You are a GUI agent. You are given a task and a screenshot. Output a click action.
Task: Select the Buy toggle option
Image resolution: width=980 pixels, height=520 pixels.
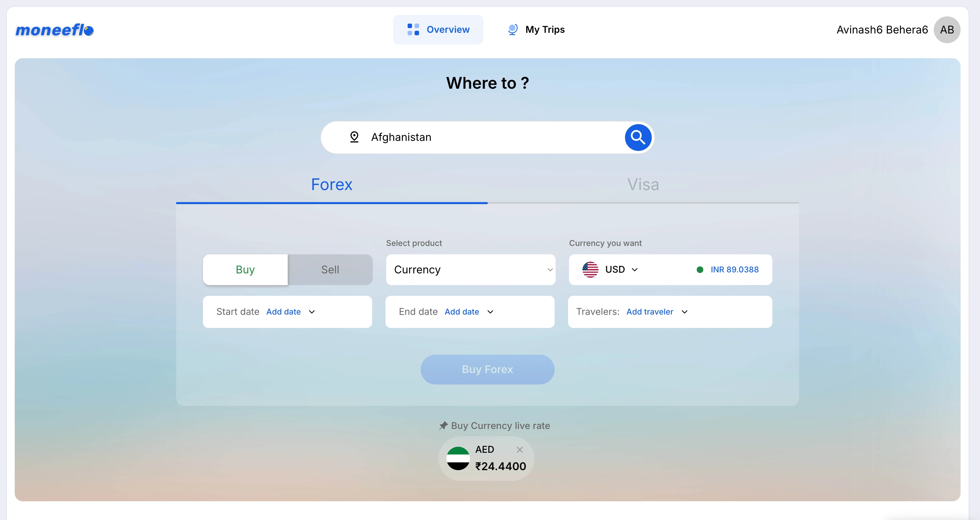(245, 269)
